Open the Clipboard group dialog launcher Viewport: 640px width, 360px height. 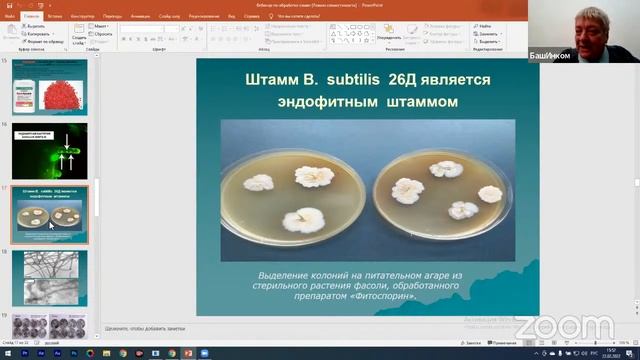pyautogui.click(x=65, y=49)
